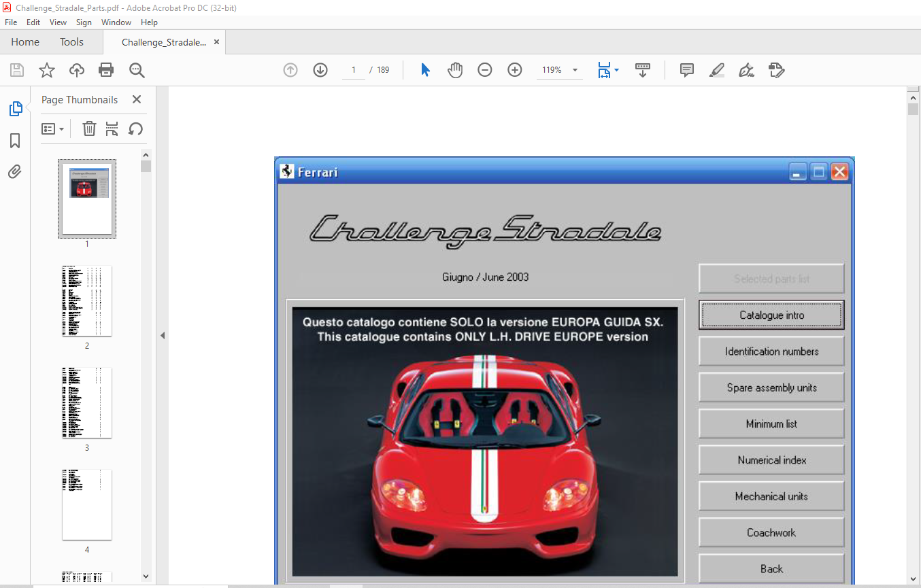Select the Highlight text pen tool
921x588 pixels.
pos(717,70)
